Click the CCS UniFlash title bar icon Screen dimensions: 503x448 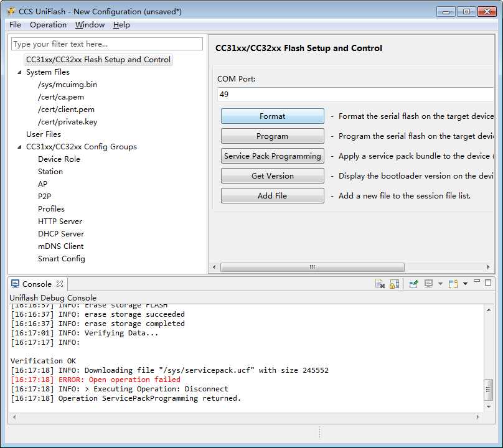[x=12, y=12]
